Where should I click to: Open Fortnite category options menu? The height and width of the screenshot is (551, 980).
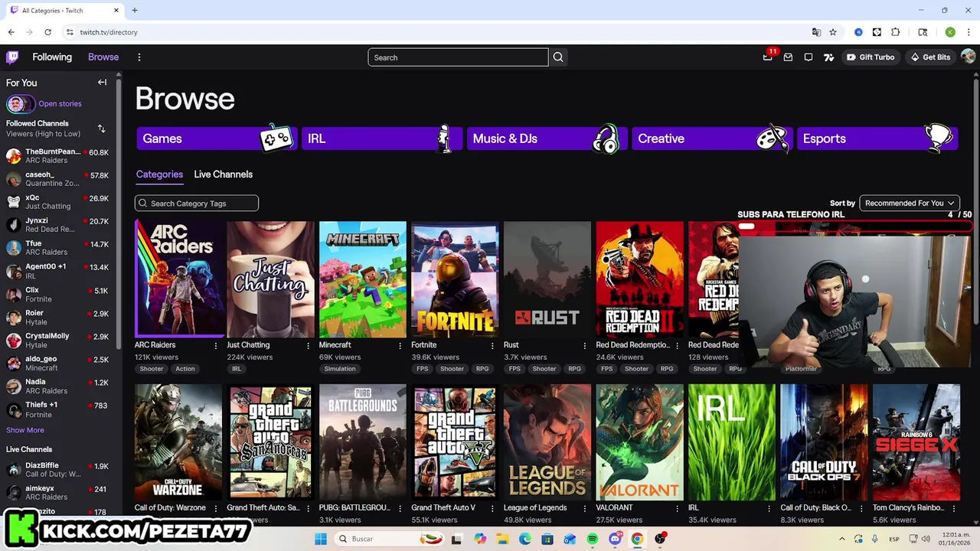492,345
